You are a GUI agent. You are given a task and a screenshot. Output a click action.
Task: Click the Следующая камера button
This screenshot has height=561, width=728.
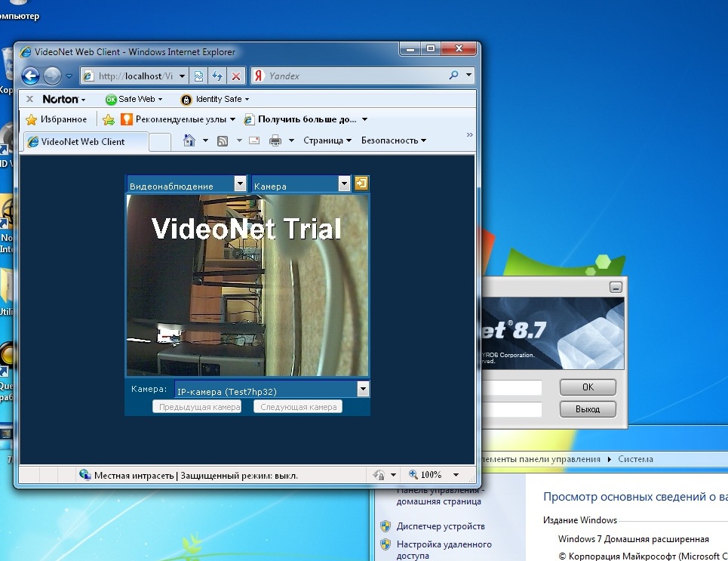coord(298,407)
